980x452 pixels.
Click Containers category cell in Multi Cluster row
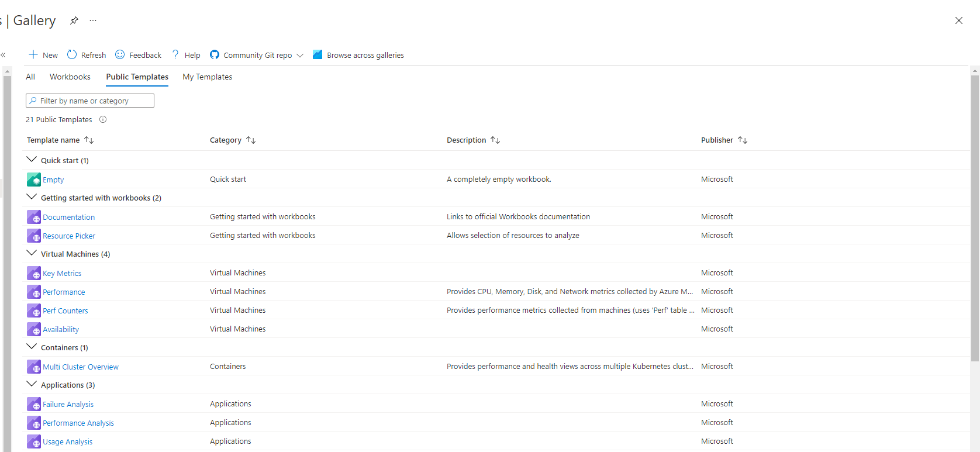[x=228, y=367]
